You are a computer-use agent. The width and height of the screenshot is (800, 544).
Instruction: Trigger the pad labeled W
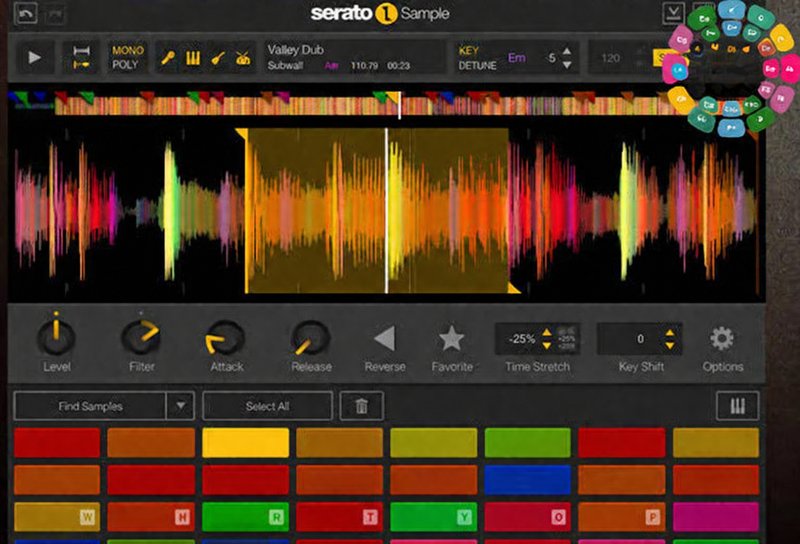57,517
